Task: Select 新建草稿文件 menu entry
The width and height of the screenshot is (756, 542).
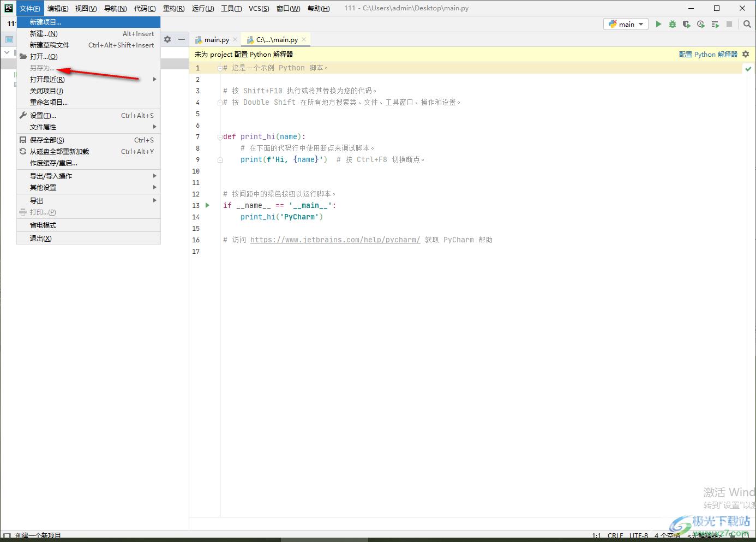Action: [88, 45]
